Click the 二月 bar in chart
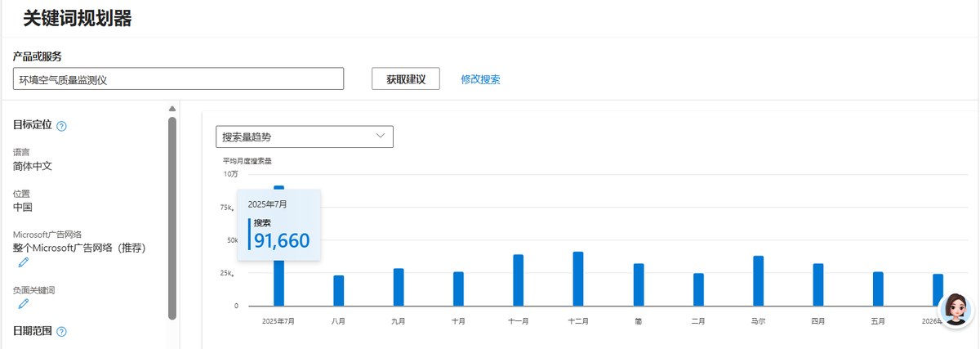Screen dimensions: 980x349 pos(698,289)
